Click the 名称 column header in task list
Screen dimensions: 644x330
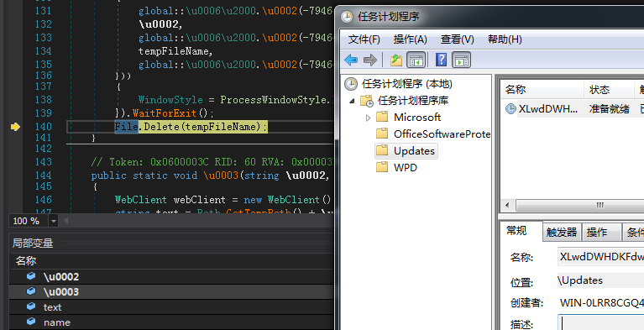coord(542,90)
